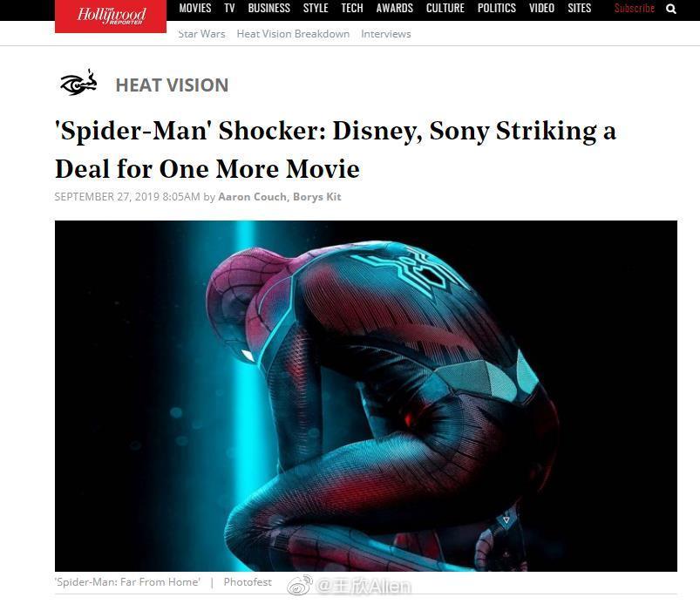The image size is (700, 604).
Task: Click the Spider-Man article hero image
Action: 365,396
